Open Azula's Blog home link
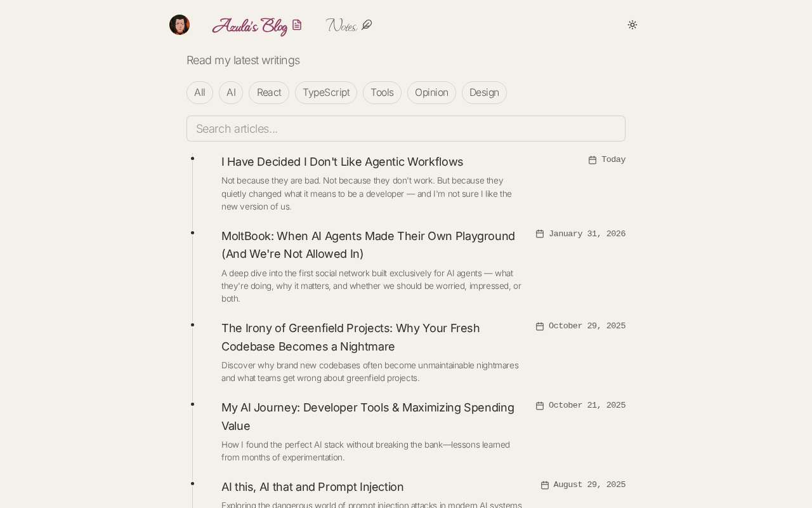Screen dimensions: 812x508 (249, 26)
